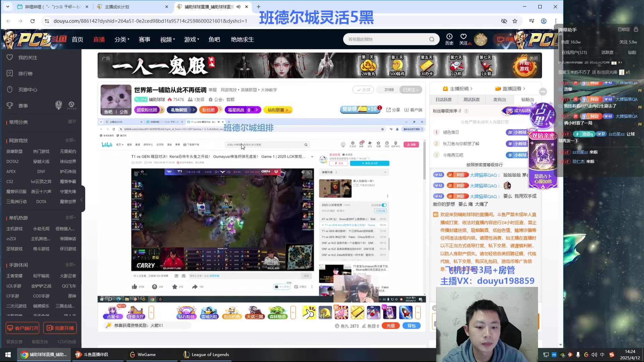Open the 已关注 dropdown button
This screenshot has height=362, width=644.
click(x=411, y=90)
